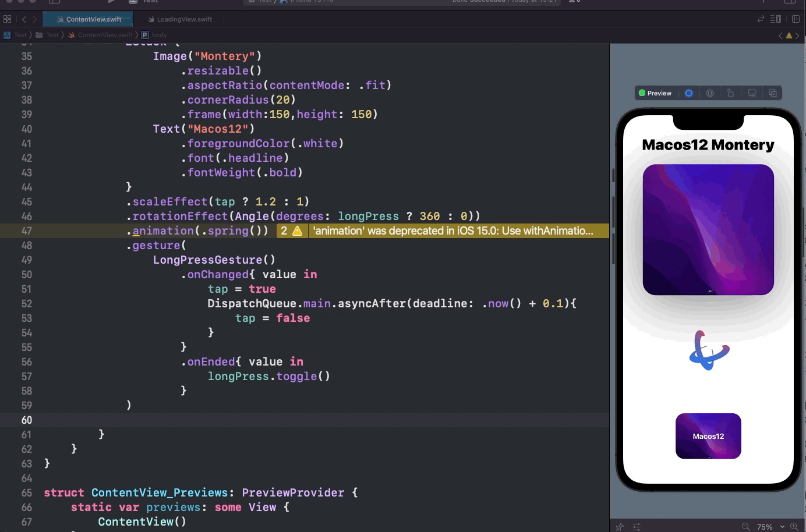Click Text("Macos12") code line
Screen dimensions: 806x532
pos(204,129)
